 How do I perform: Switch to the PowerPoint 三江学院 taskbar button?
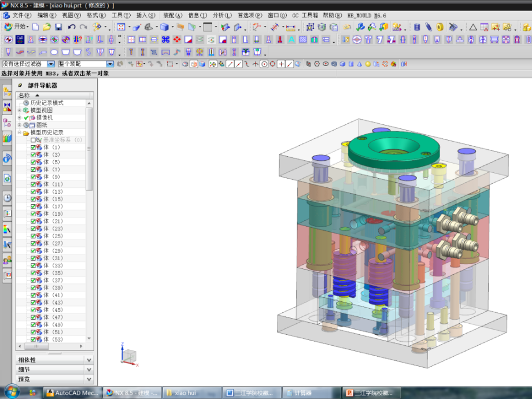[x=371, y=393]
